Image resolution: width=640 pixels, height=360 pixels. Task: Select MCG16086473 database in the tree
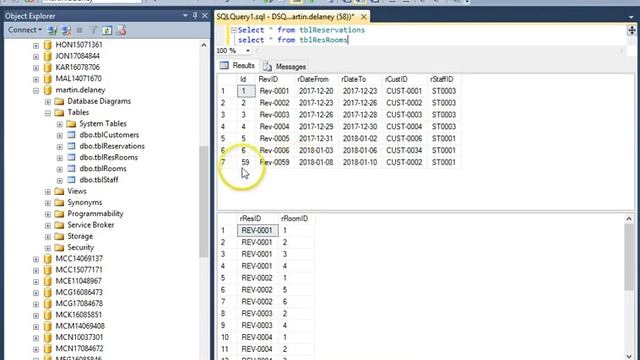(79, 292)
